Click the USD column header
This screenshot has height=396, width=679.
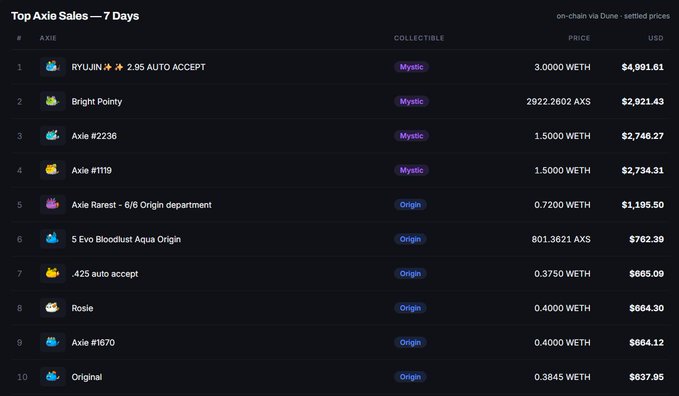click(x=656, y=38)
